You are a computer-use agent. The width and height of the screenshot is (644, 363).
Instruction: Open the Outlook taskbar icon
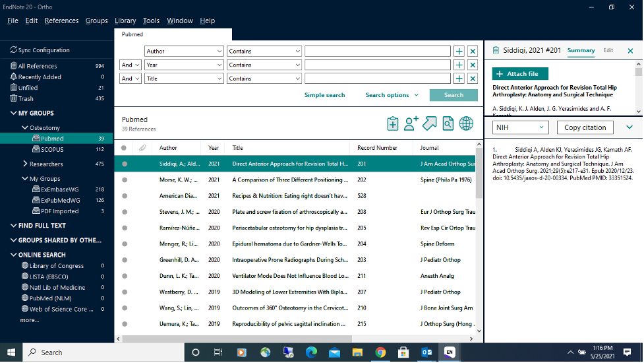click(x=426, y=352)
